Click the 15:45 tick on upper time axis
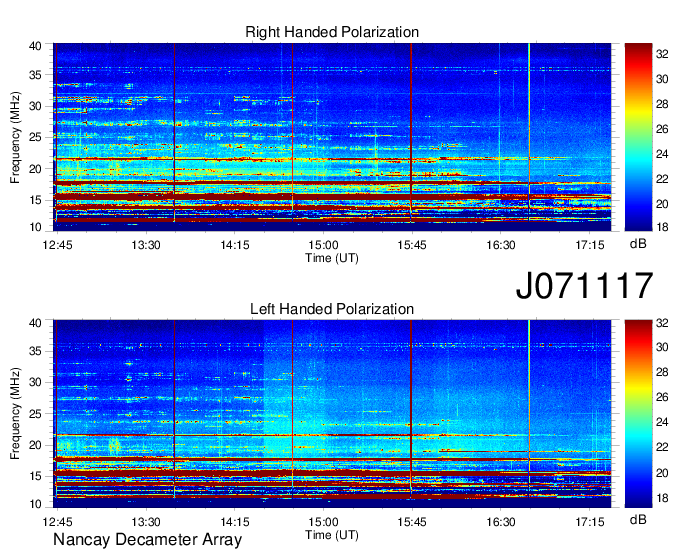Image resolution: width=680 pixels, height=552 pixels. [x=412, y=245]
